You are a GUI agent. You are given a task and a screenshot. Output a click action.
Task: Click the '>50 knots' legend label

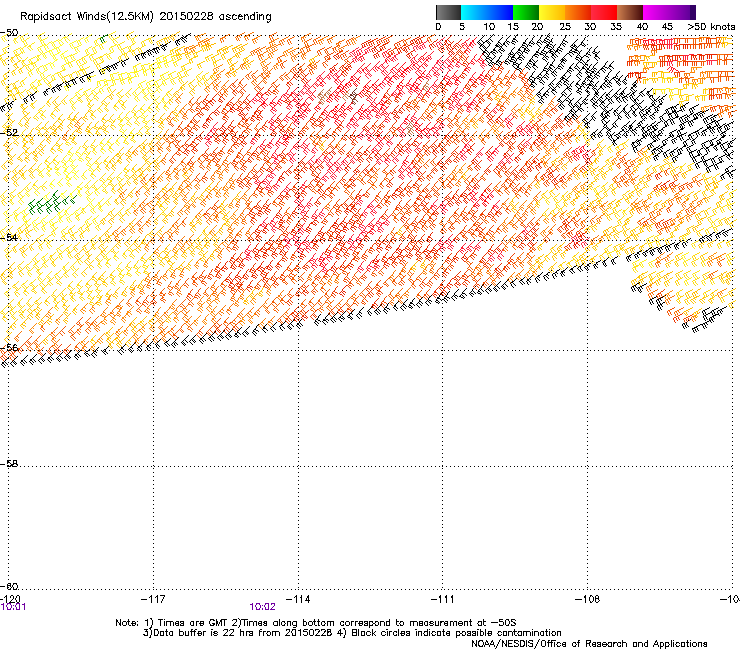coord(711,27)
